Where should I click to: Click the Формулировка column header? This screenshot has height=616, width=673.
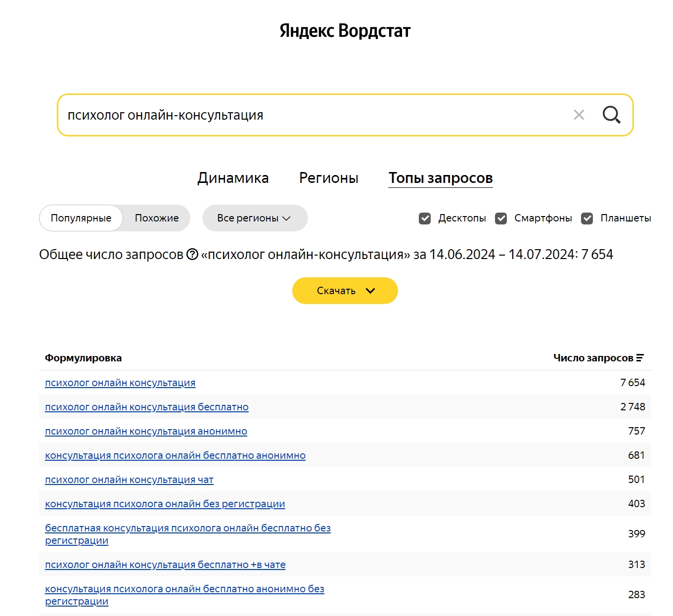[83, 358]
